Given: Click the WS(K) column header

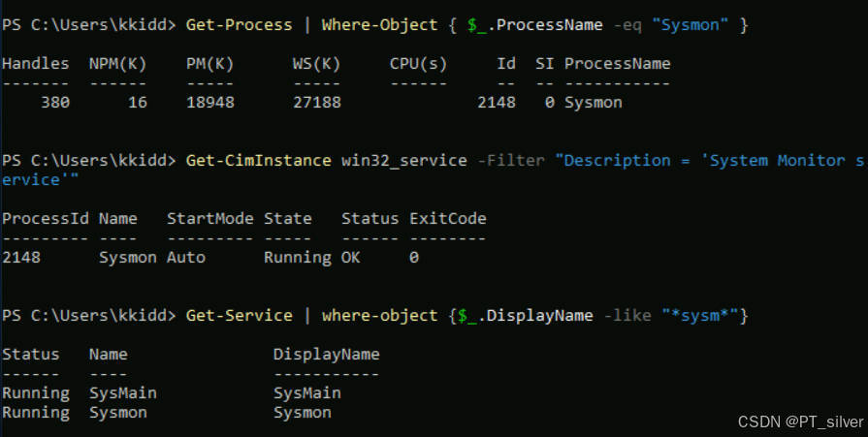Looking at the screenshot, I should pos(316,64).
